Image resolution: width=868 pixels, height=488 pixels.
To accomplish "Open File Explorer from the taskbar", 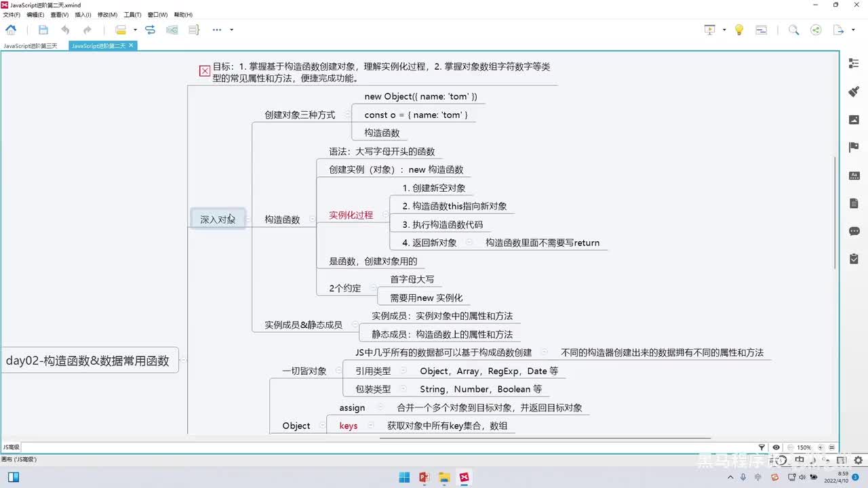I will [444, 477].
